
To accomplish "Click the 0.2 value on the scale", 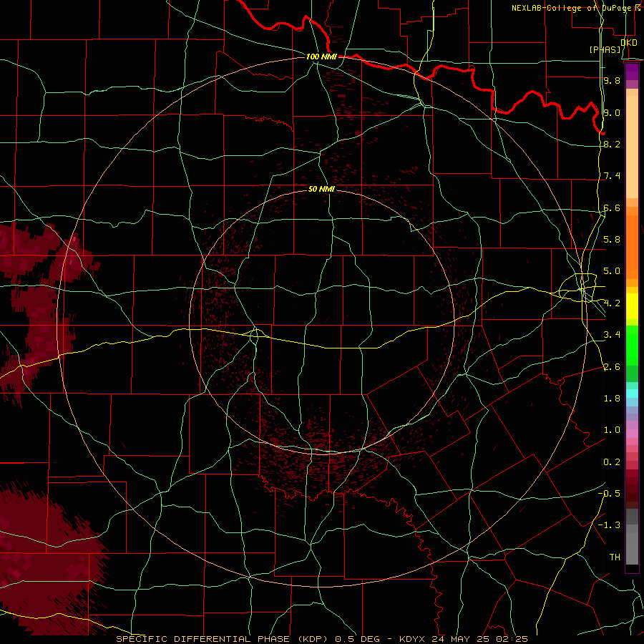I will (x=612, y=462).
